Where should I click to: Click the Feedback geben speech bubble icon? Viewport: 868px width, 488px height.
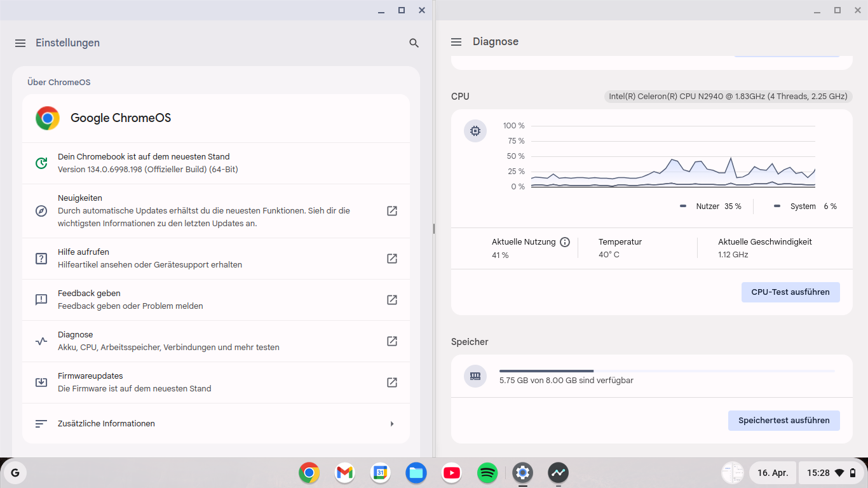41,300
